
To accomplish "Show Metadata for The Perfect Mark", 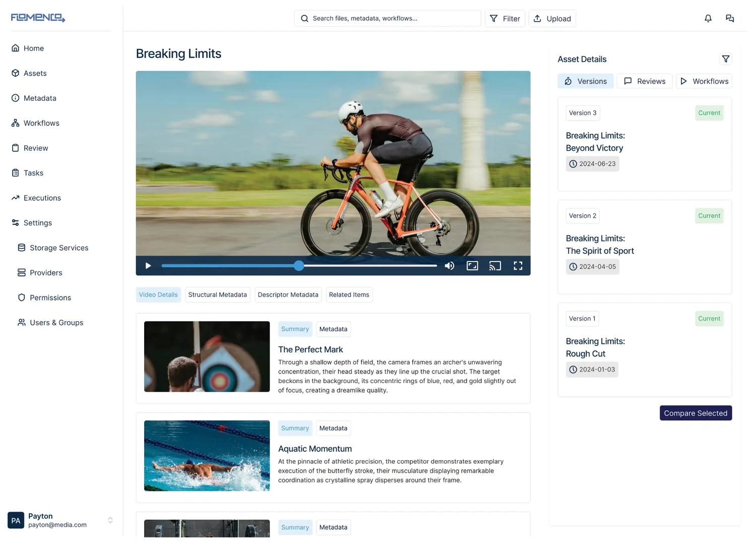I will pos(333,329).
